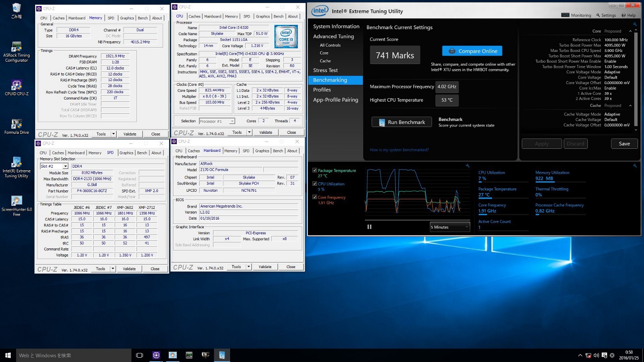Expand Tools arrow in CPU tab CPU-Z window
644x362 pixels.
[249, 133]
